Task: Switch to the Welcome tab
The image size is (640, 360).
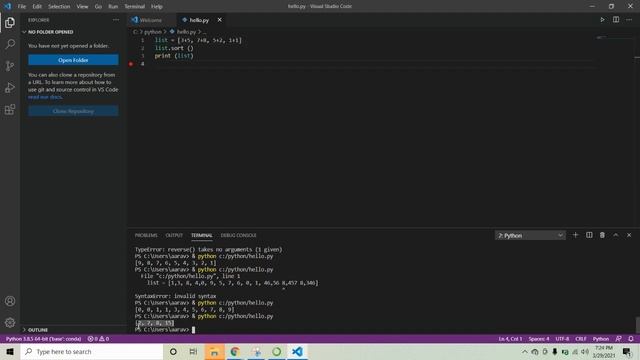Action: tap(151, 20)
